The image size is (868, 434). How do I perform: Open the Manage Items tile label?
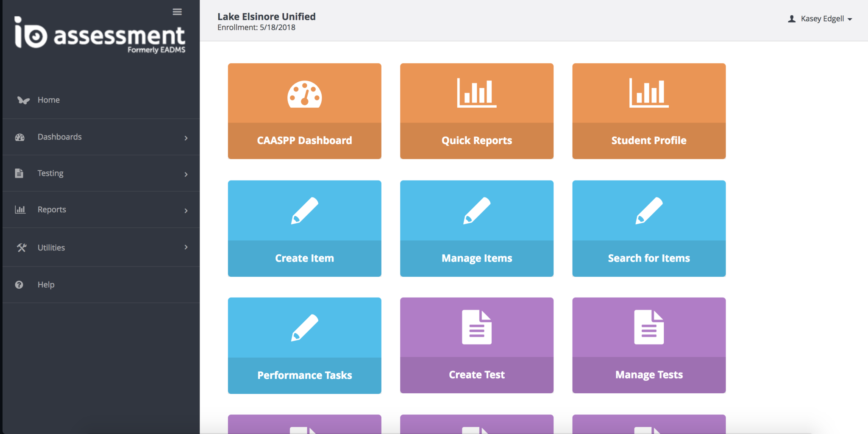[x=476, y=258]
